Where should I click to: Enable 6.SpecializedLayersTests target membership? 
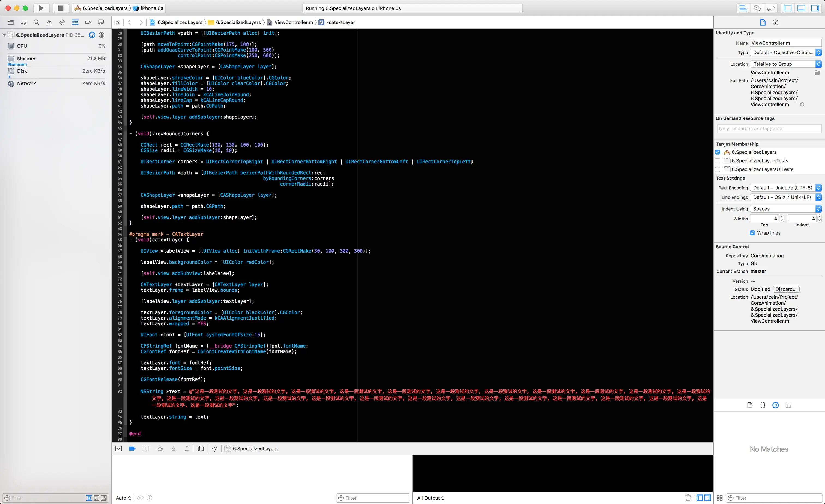coord(718,161)
